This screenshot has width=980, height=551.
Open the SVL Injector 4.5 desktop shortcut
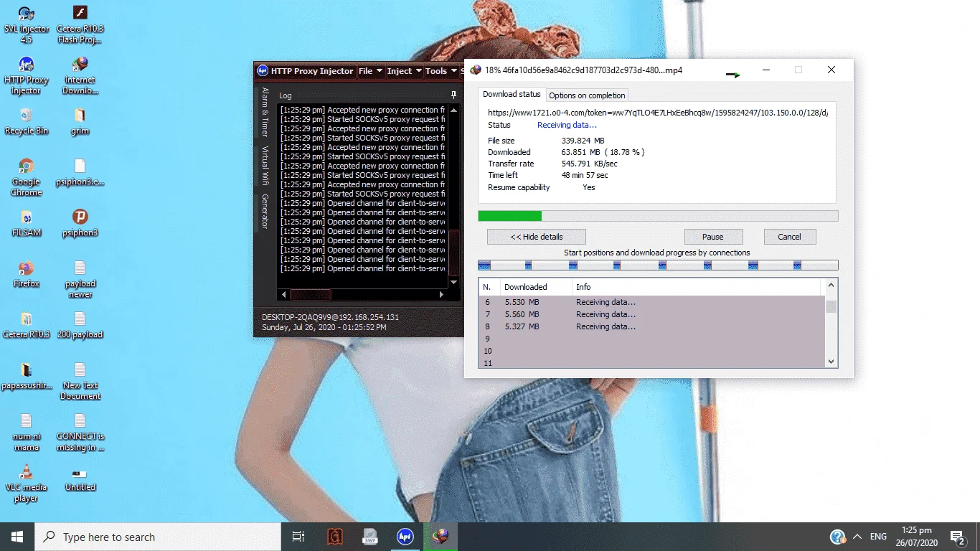click(27, 23)
